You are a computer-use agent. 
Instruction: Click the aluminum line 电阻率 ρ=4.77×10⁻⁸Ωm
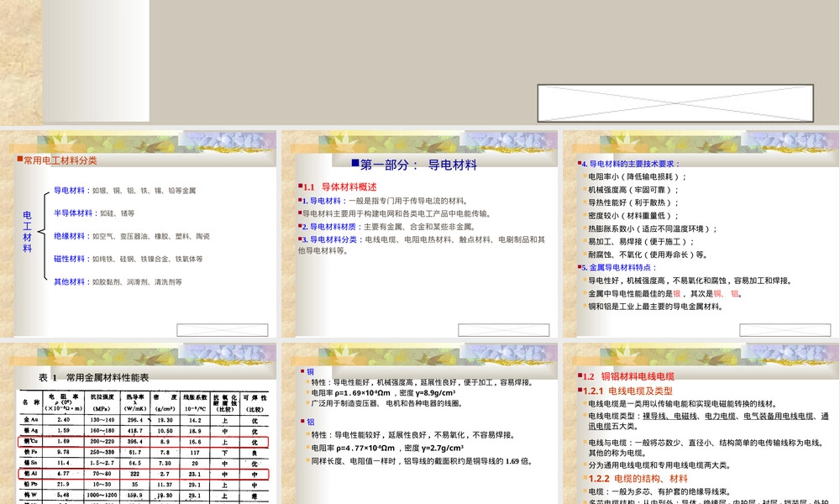[386, 448]
